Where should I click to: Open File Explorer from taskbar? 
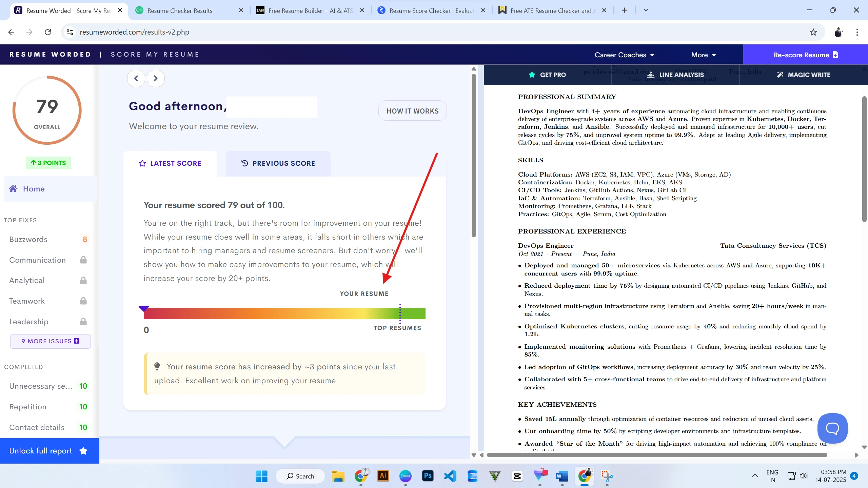click(x=338, y=476)
